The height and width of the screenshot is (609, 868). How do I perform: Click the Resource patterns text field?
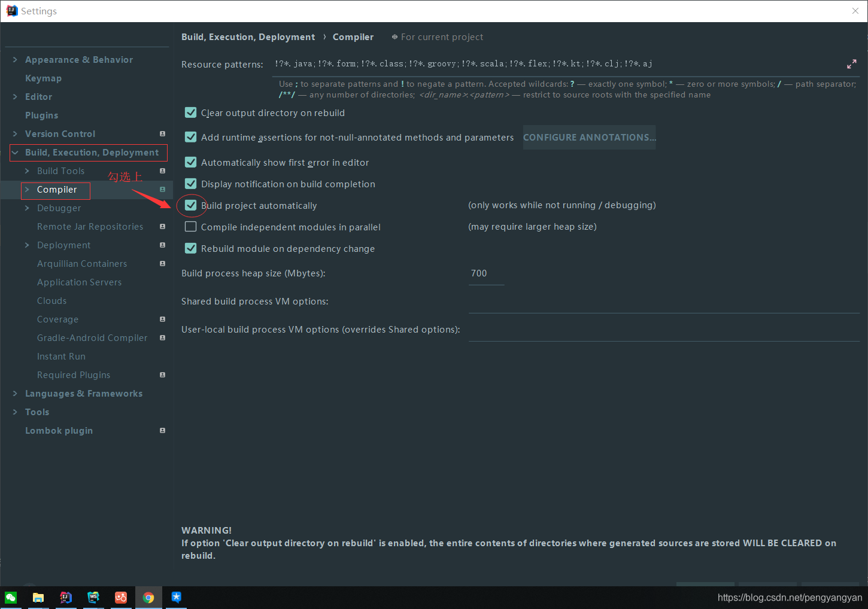[557, 64]
